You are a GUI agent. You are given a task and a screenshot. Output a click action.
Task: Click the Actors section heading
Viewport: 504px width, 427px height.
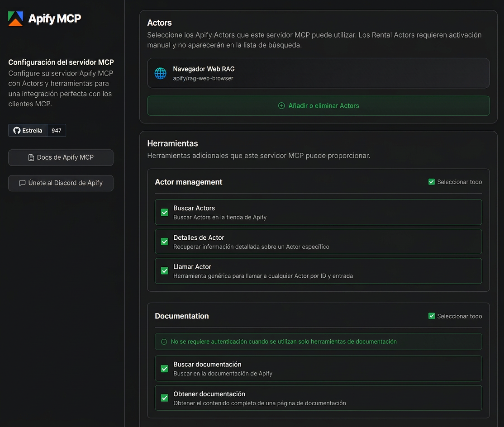tap(159, 23)
